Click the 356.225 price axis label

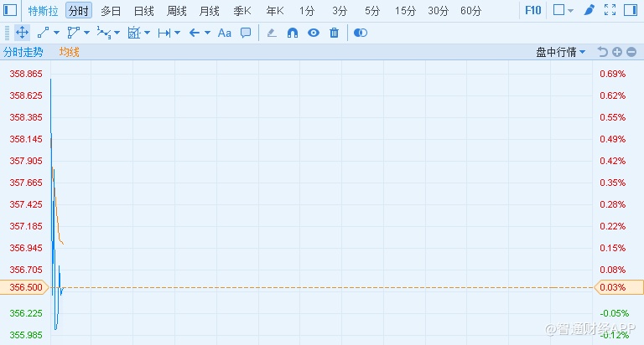[x=26, y=313]
